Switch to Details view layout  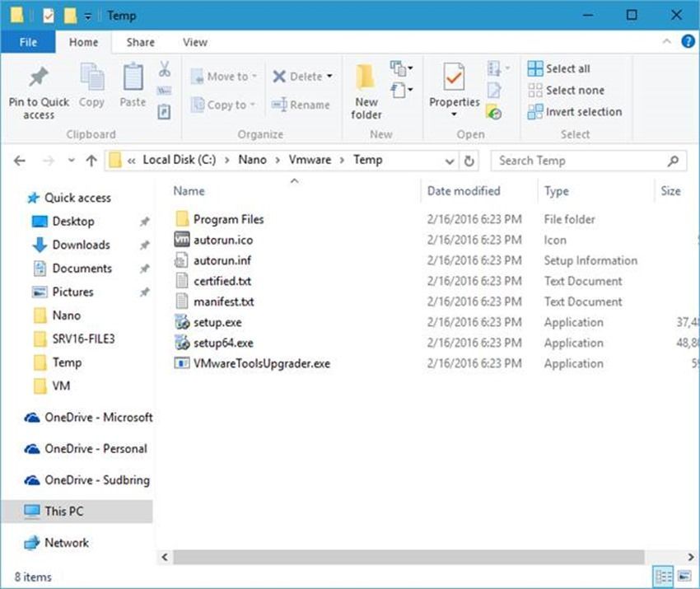pos(663,577)
